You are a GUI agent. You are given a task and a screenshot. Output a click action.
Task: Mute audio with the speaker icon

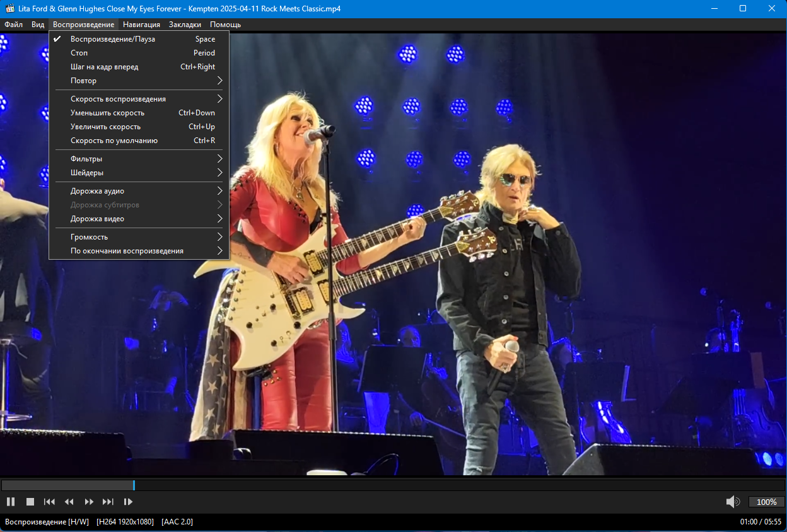tap(733, 502)
